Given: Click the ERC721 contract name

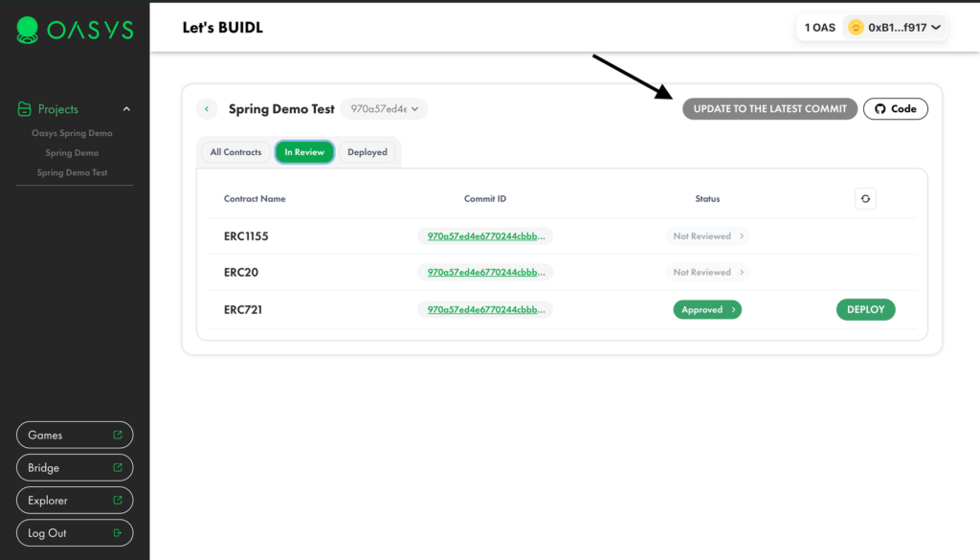Looking at the screenshot, I should click(x=243, y=309).
